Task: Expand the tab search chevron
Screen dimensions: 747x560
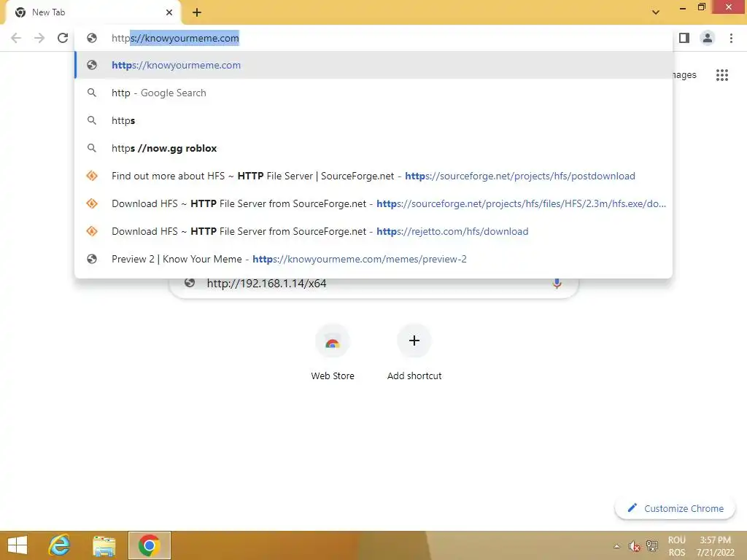Action: (656, 12)
